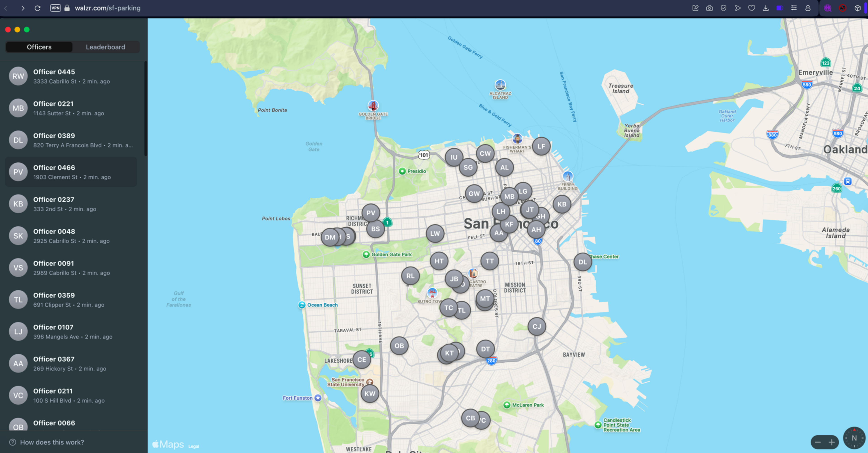868x453 pixels.
Task: Select Officer 0466 at 1903 Clement St
Action: (71, 172)
